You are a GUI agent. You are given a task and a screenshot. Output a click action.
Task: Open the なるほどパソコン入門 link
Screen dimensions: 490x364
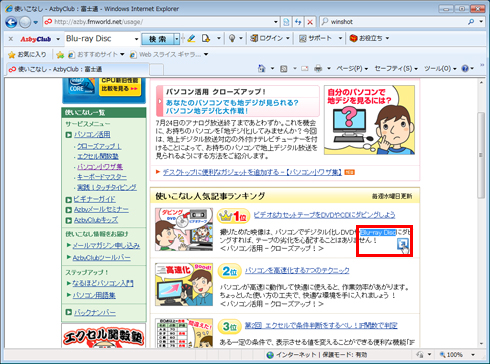(103, 283)
